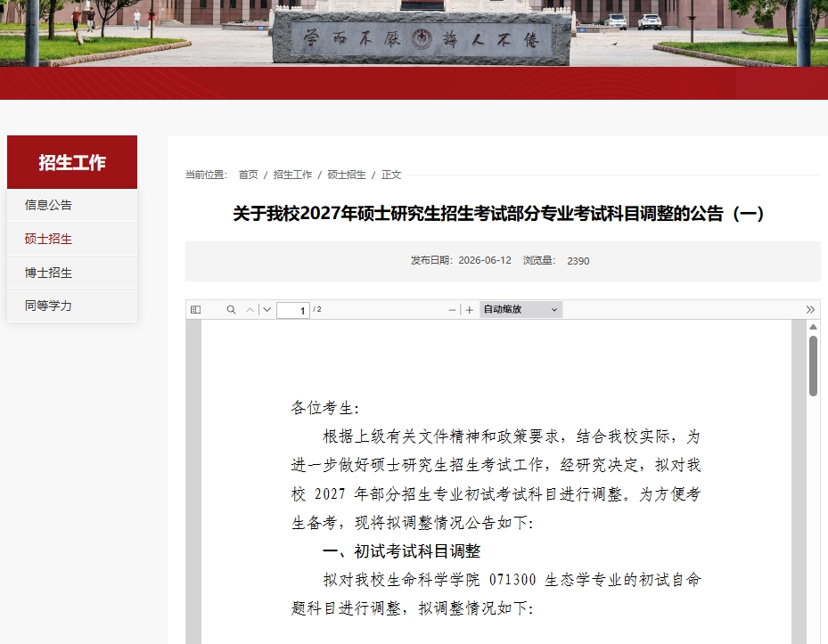
Task: Click heading 一、初试考试科目调整
Action: coord(401,551)
